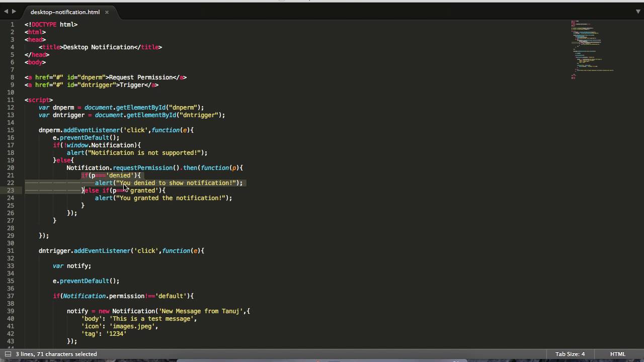Go to previous tab with left arrow
644x362 pixels.
pos(6,11)
